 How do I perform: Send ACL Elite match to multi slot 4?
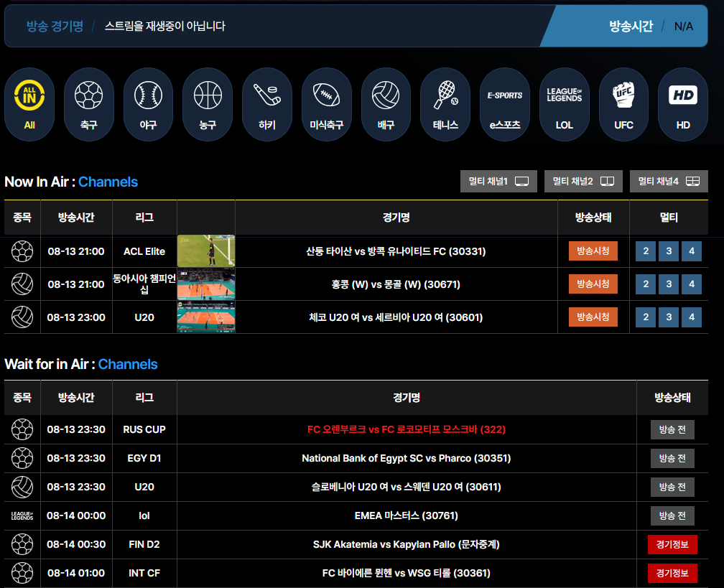tap(692, 251)
